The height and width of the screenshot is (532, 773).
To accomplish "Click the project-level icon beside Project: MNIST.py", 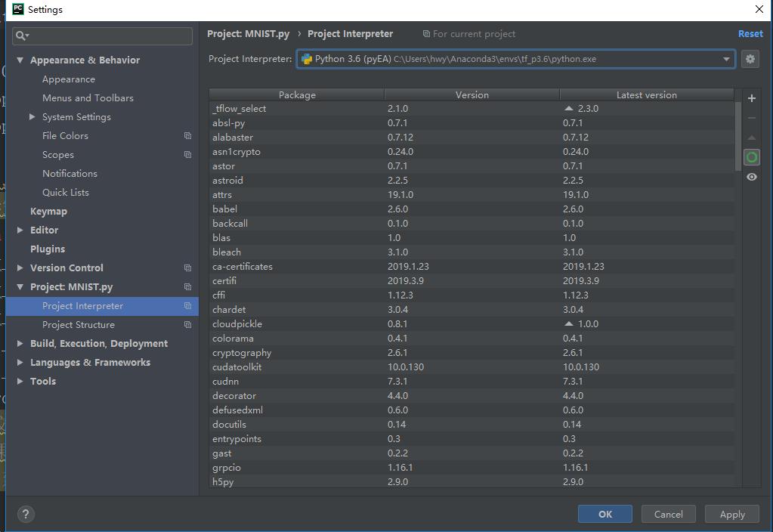I will click(x=188, y=286).
